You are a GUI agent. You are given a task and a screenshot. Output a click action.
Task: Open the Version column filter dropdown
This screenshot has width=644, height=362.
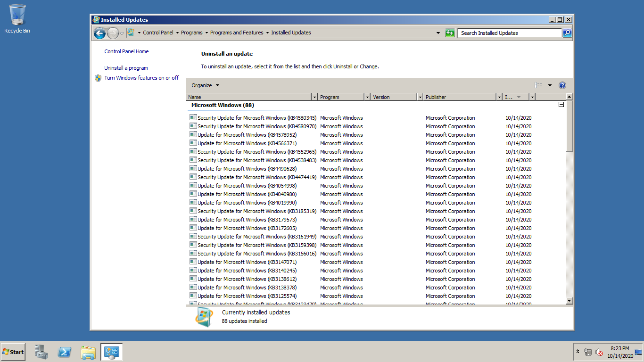pos(420,97)
